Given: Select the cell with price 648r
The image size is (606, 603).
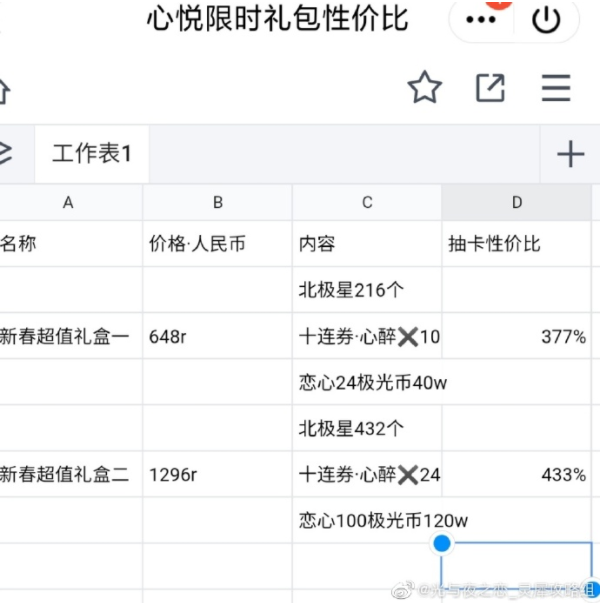Looking at the screenshot, I should tap(217, 336).
